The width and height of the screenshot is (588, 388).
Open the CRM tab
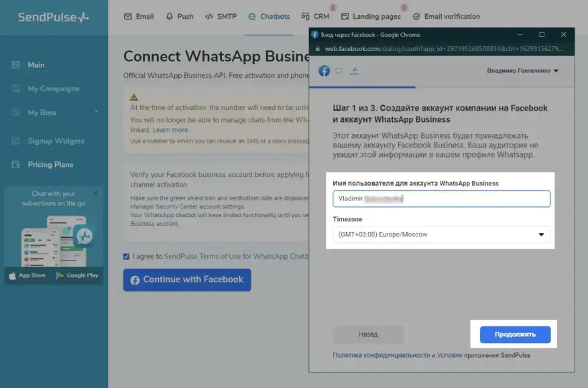coord(315,17)
